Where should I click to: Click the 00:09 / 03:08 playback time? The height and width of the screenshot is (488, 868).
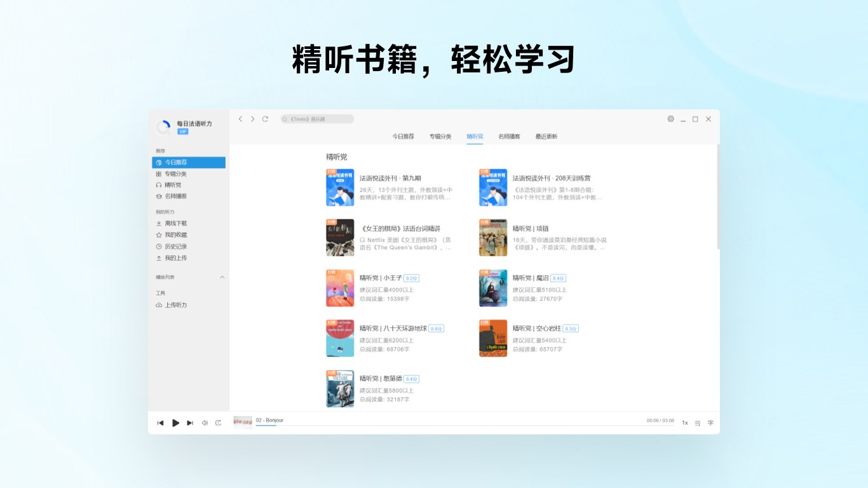[x=660, y=421]
